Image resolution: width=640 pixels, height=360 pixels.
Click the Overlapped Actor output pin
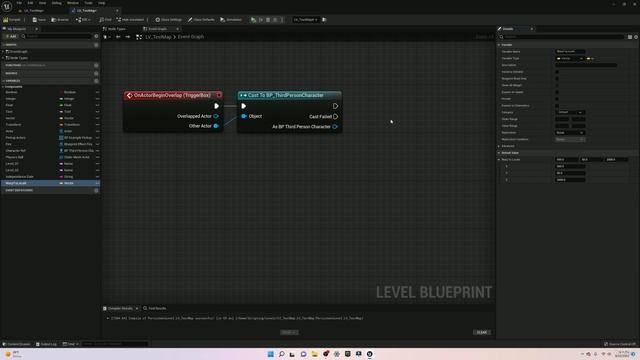click(x=216, y=116)
